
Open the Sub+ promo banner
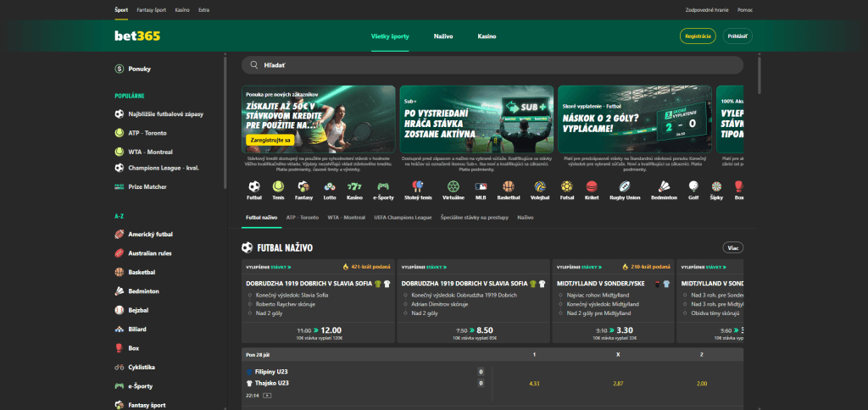pyautogui.click(x=476, y=119)
